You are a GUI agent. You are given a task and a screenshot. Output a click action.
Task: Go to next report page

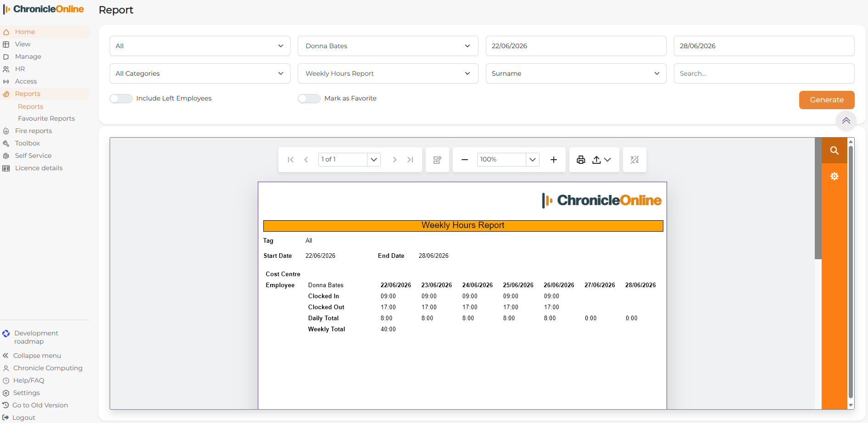(395, 160)
